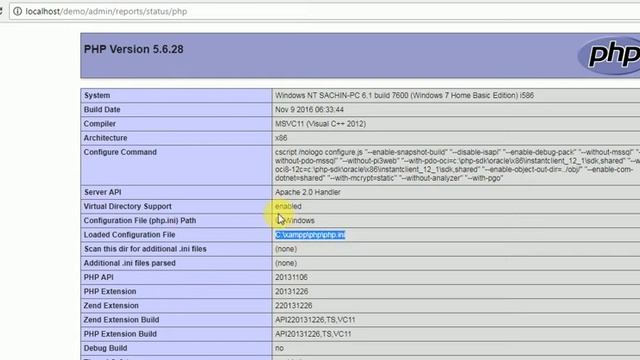Click the 'PHP Version 5.6.28' heading

(133, 49)
